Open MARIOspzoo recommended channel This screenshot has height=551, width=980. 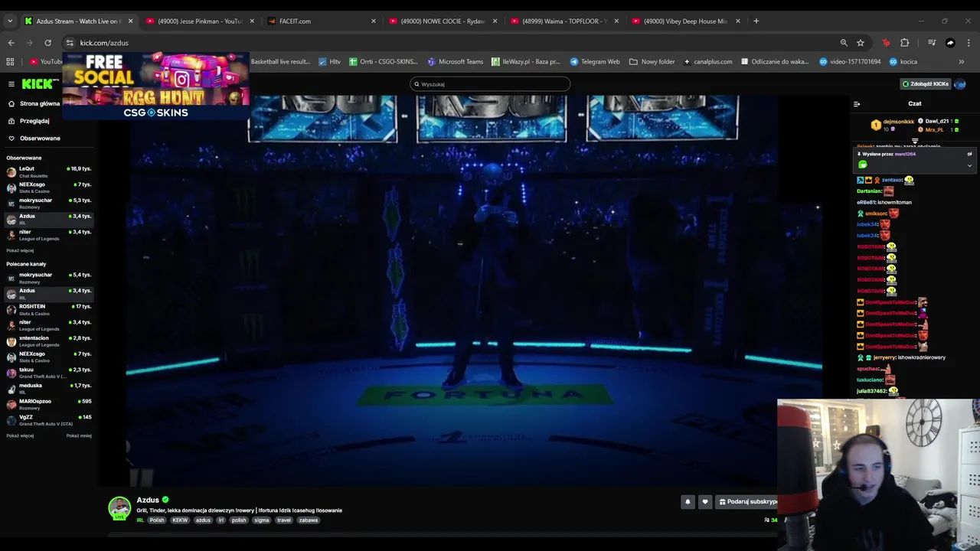coord(49,404)
